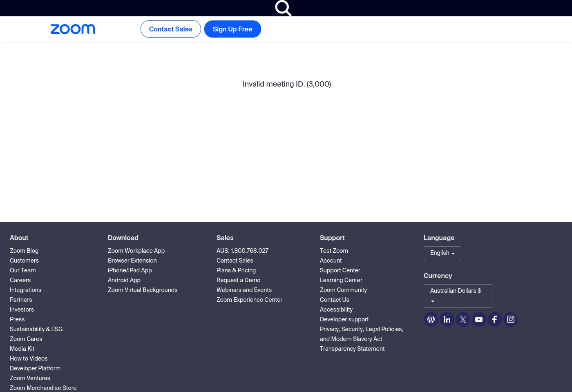The height and width of the screenshot is (392, 572).
Task: Open the Webinars and Events link
Action: 244,290
